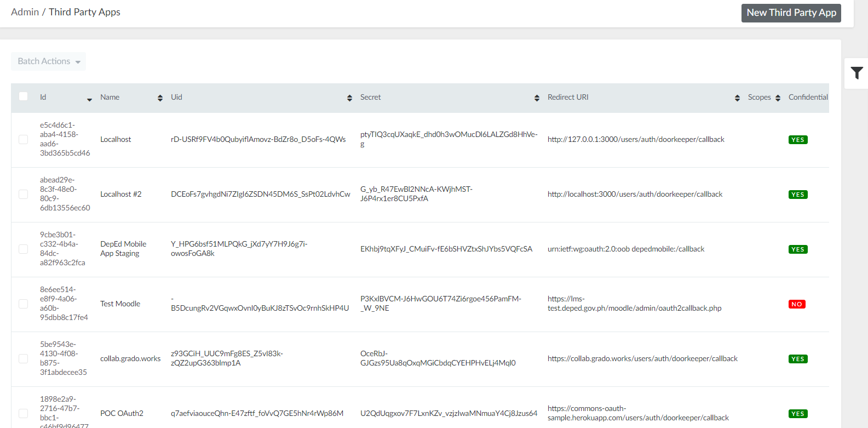This screenshot has height=428, width=868.
Task: Sort by Name column arrows
Action: pos(160,98)
